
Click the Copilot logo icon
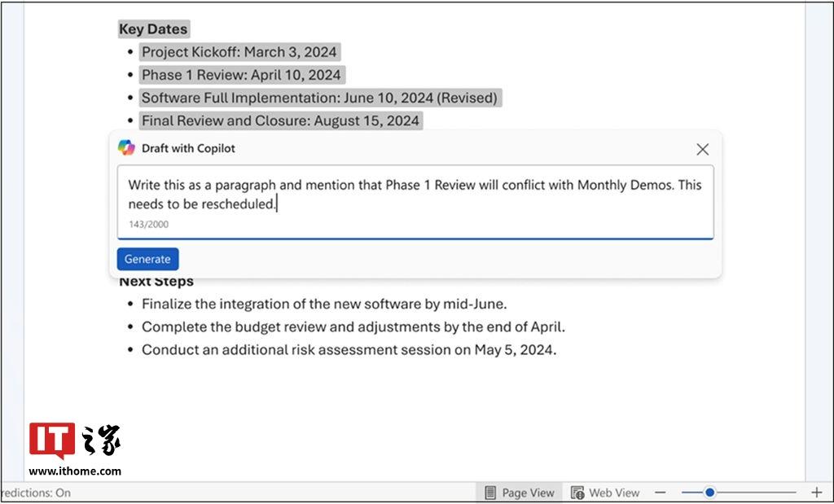coord(126,148)
